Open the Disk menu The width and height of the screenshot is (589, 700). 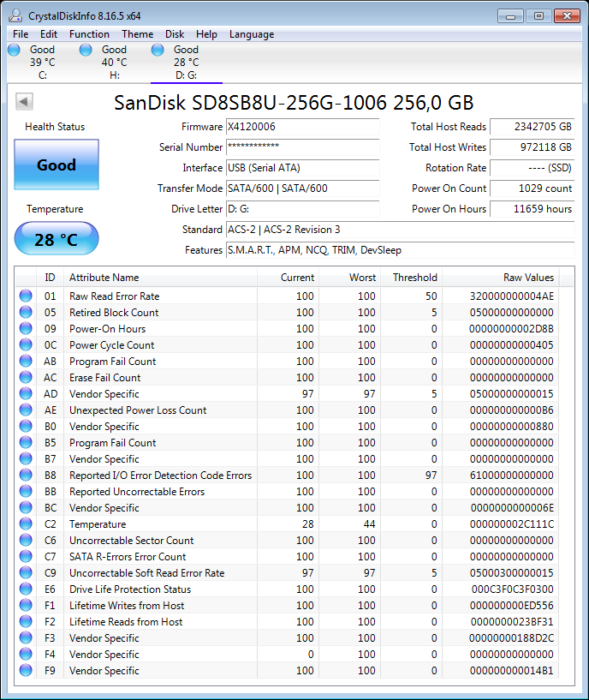[175, 34]
